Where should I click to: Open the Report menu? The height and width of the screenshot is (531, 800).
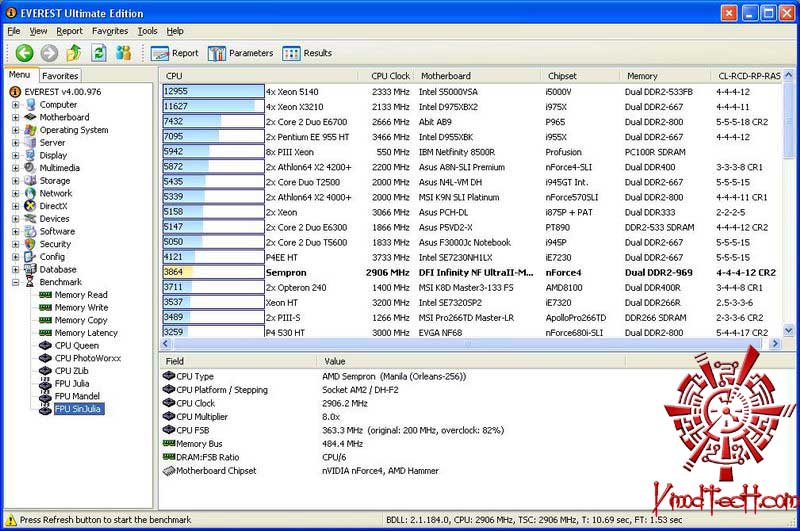pos(69,31)
